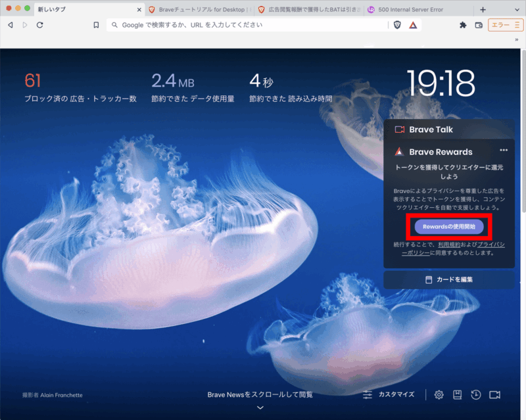The image size is (526, 420).
Task: Open the Brave Wallet icon in toolbar
Action: (x=478, y=25)
